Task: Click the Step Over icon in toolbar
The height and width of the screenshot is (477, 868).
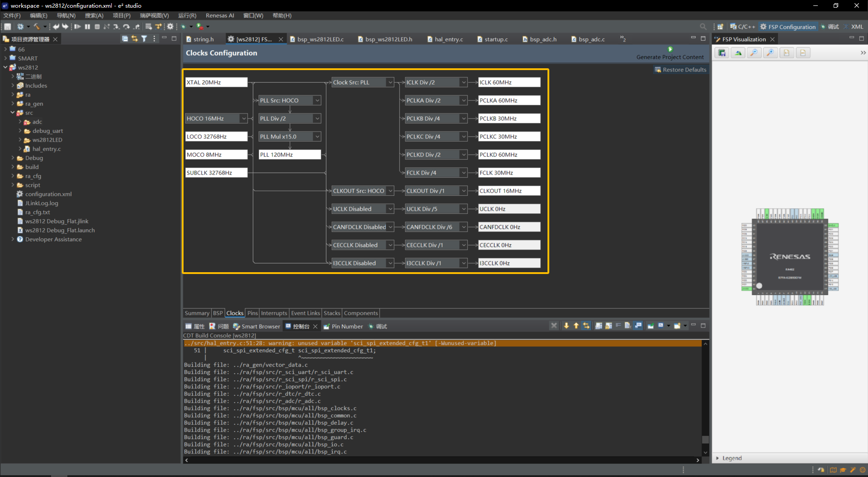Action: (x=127, y=27)
